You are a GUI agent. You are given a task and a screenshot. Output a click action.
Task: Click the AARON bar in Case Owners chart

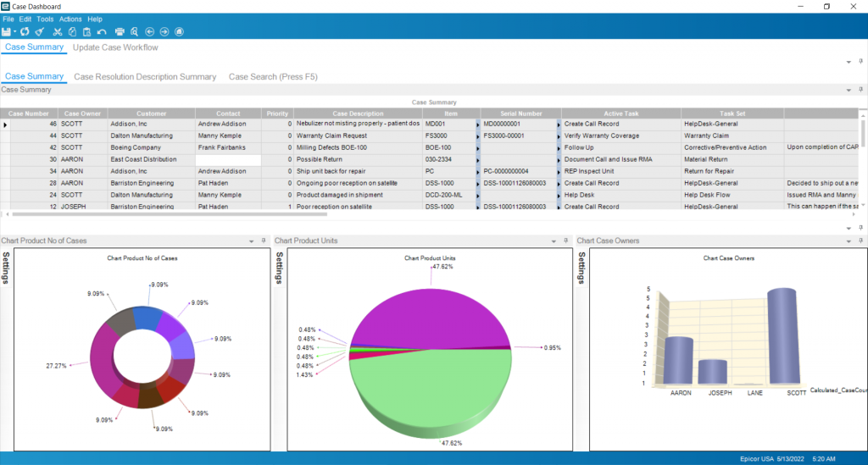tap(678, 361)
